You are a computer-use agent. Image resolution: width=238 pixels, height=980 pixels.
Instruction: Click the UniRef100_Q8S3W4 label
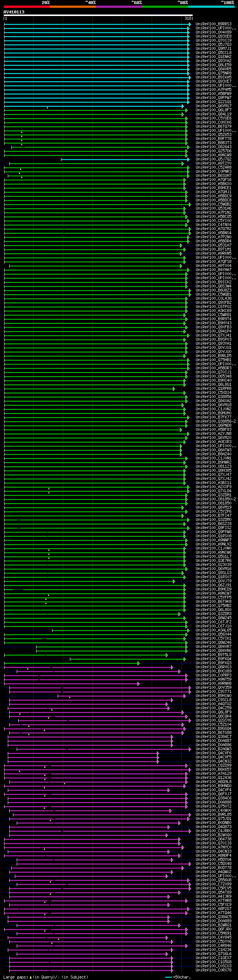point(213,286)
